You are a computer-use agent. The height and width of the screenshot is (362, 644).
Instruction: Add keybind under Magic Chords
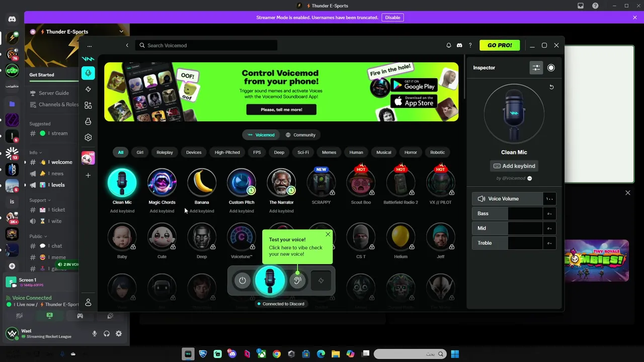(x=162, y=211)
